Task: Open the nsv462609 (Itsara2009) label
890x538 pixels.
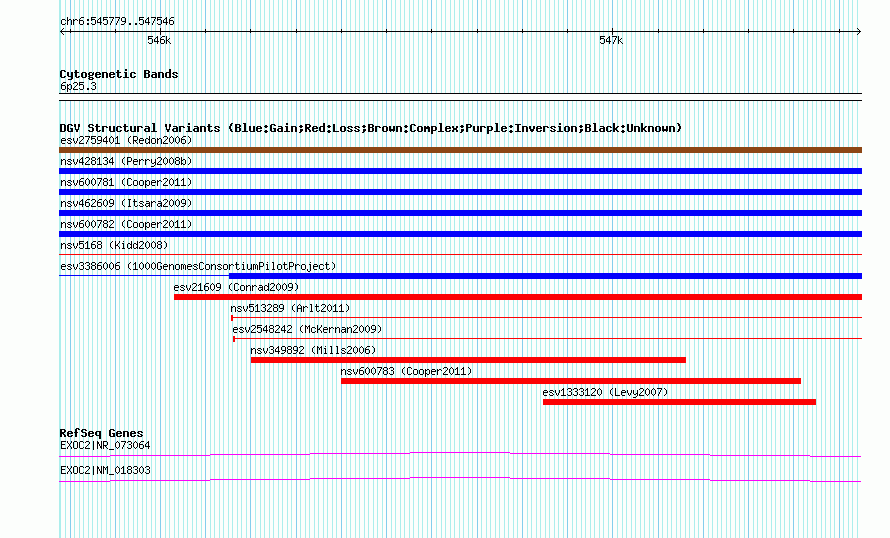Action: point(126,203)
